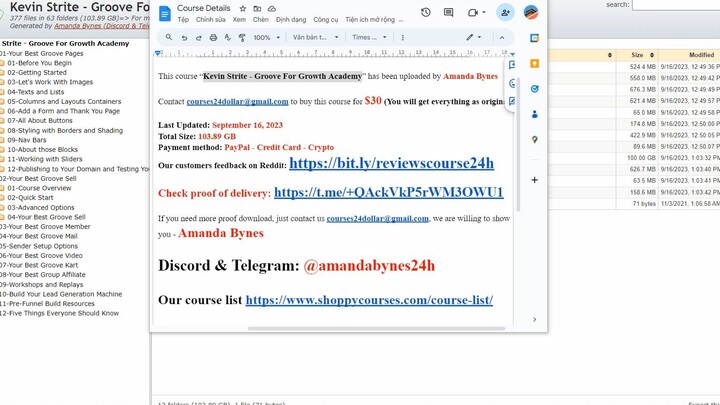Open more toolbar options (three dots)

[403, 38]
